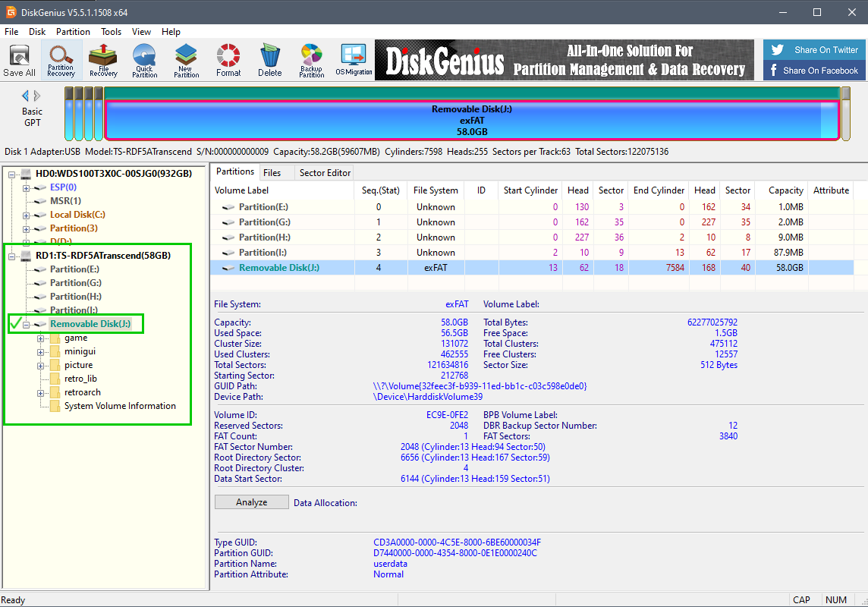Image resolution: width=868 pixels, height=607 pixels.
Task: Click the DiskGenius banner advertisement
Action: (564, 60)
